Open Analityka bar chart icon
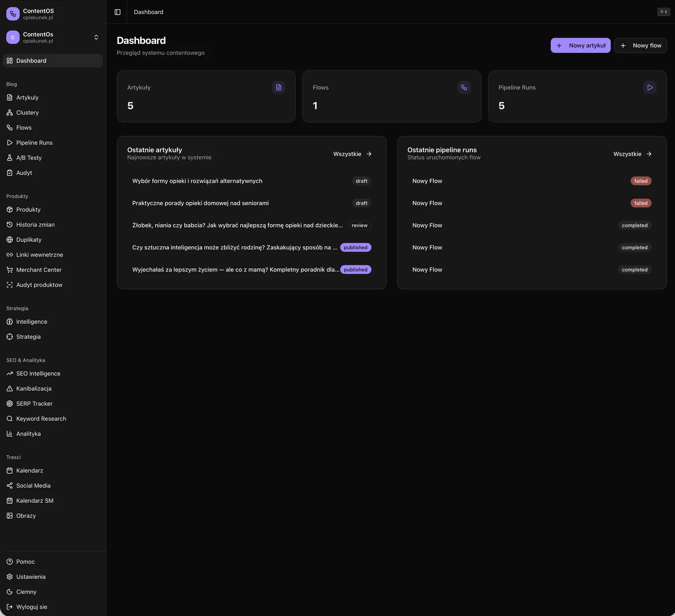Image resolution: width=675 pixels, height=616 pixels. pos(9,434)
